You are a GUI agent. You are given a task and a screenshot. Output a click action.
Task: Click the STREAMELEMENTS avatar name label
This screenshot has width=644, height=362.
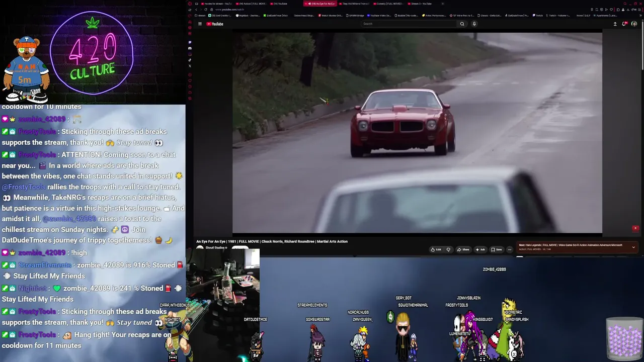pyautogui.click(x=312, y=305)
